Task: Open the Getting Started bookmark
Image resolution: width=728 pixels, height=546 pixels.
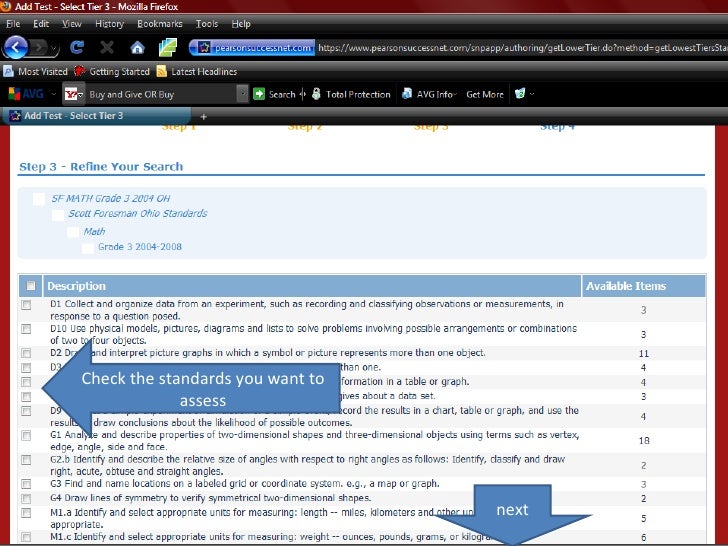Action: pos(112,72)
